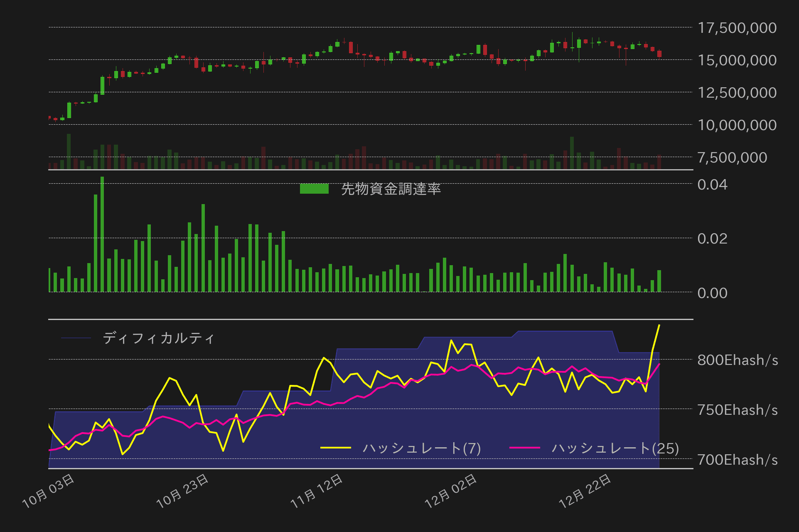Screen dimensions: 799x532
Task: Click pink hashrate(25) legend line
Action: 524,448
